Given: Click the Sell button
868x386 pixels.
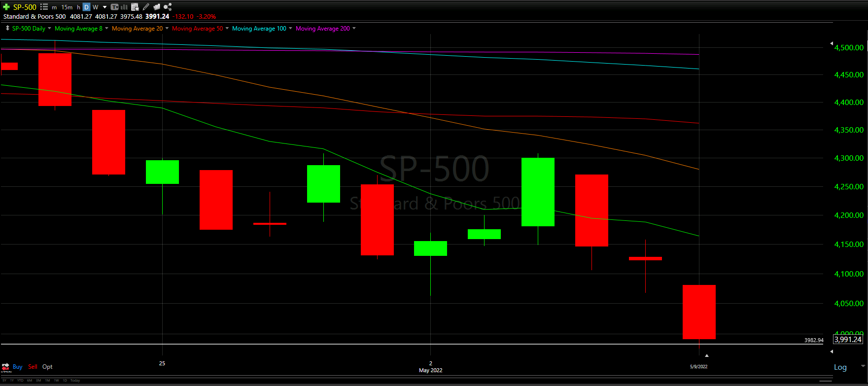Looking at the screenshot, I should point(33,367).
